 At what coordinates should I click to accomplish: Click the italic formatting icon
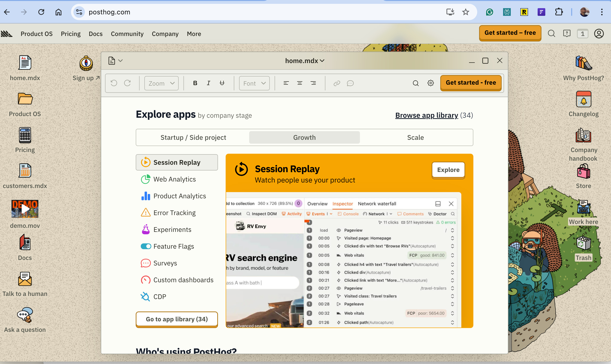[x=208, y=83]
